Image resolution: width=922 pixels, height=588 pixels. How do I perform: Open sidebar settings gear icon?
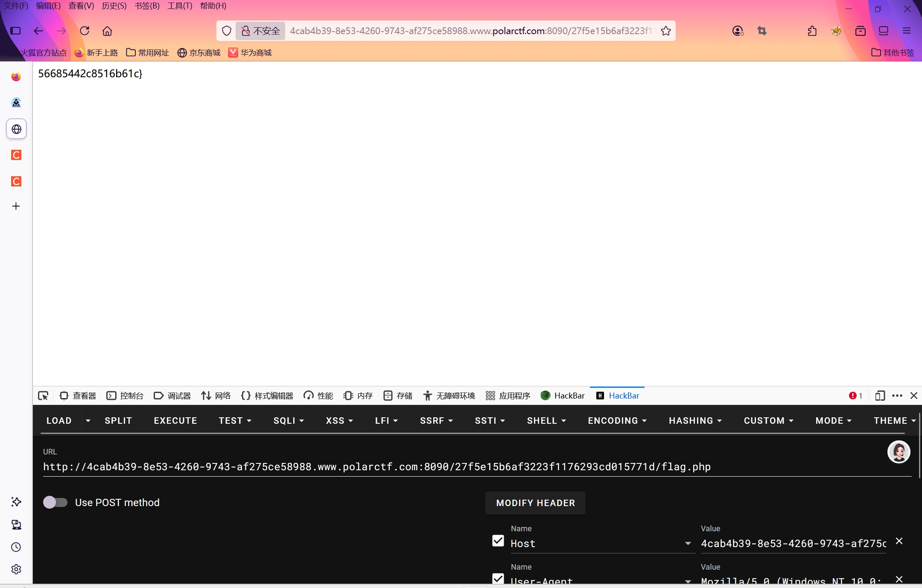point(16,569)
